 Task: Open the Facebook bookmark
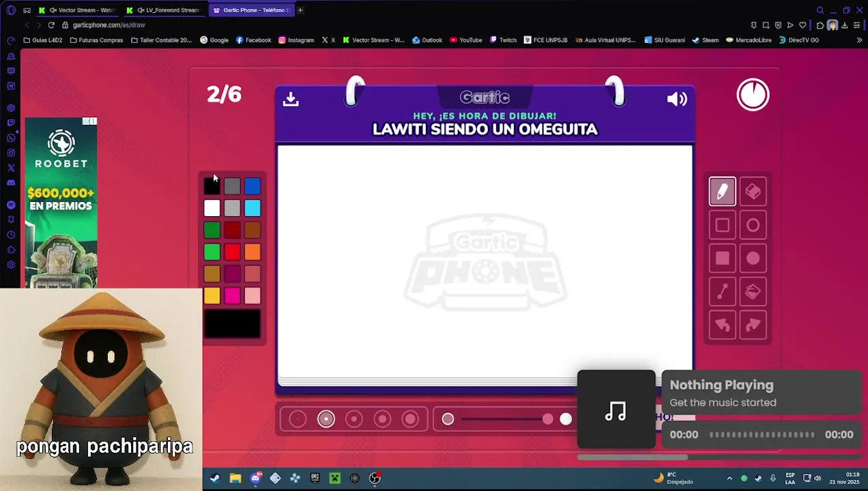(x=253, y=40)
